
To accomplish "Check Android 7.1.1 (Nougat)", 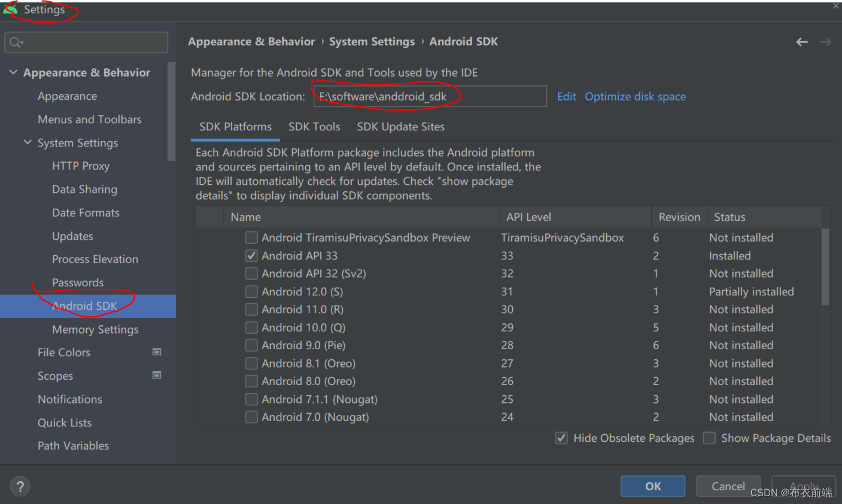I will (251, 399).
